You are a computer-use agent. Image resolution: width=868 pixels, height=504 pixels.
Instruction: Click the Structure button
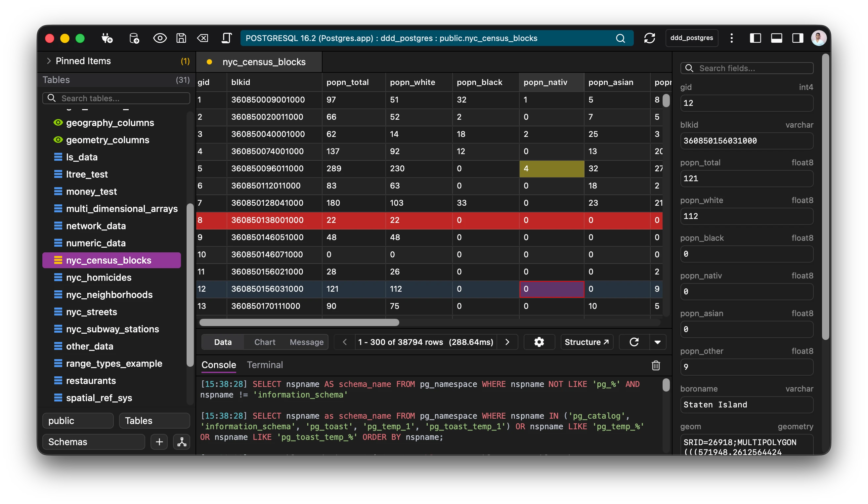[x=586, y=342]
